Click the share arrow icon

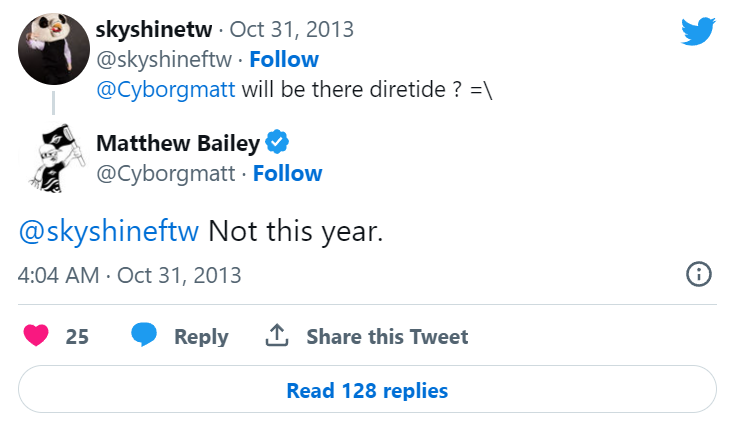277,336
